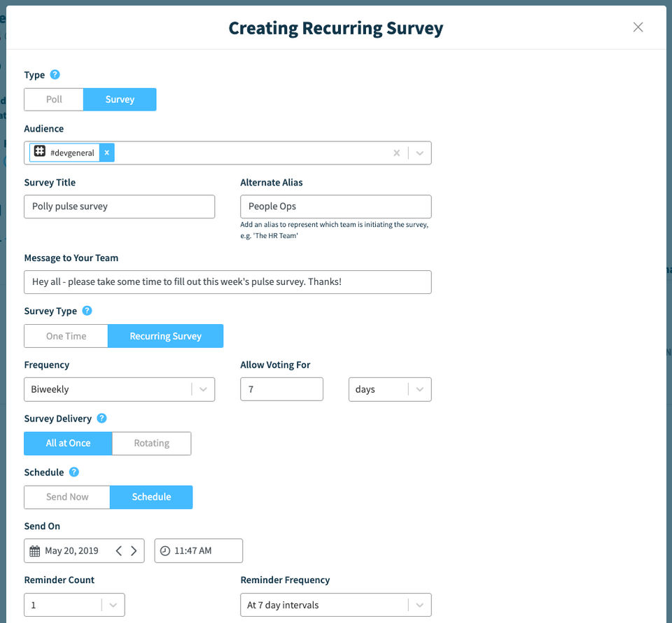
Task: Click the Survey Delivery help icon
Action: tap(101, 419)
